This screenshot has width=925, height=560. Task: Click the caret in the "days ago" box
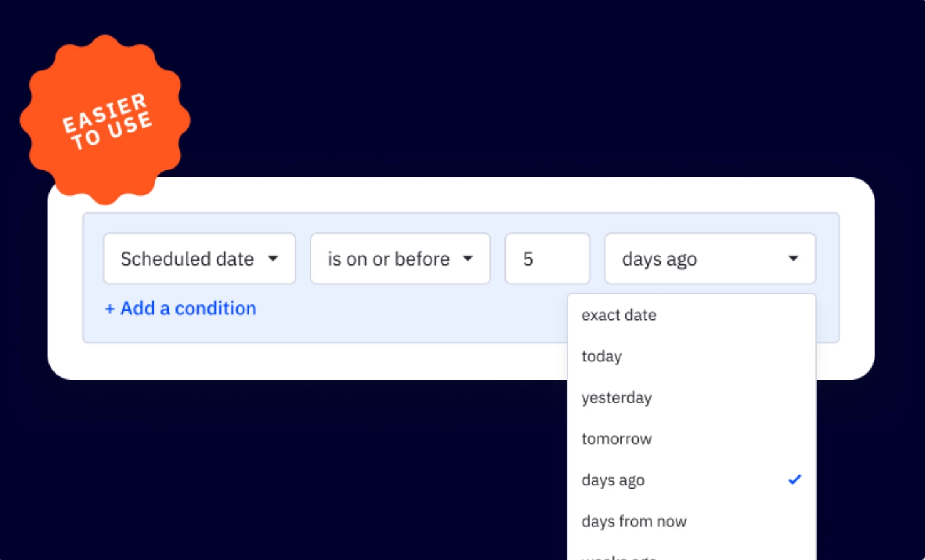pos(793,258)
